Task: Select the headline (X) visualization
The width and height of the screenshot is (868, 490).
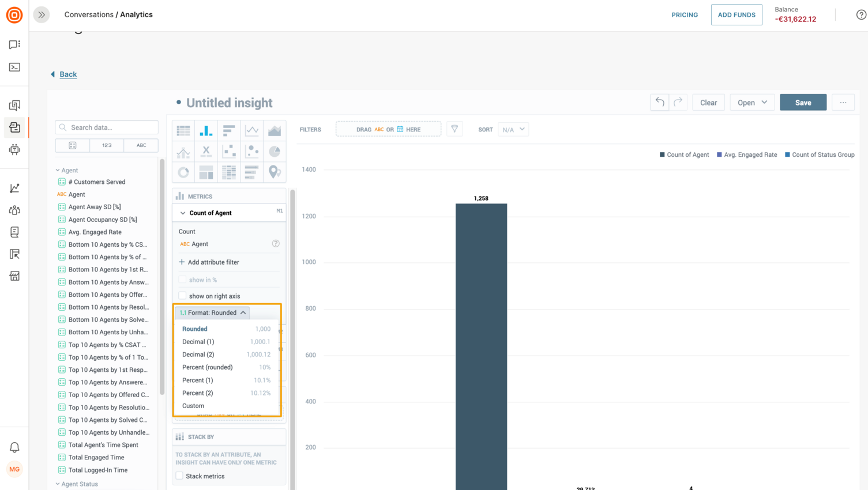Action: [x=206, y=151]
